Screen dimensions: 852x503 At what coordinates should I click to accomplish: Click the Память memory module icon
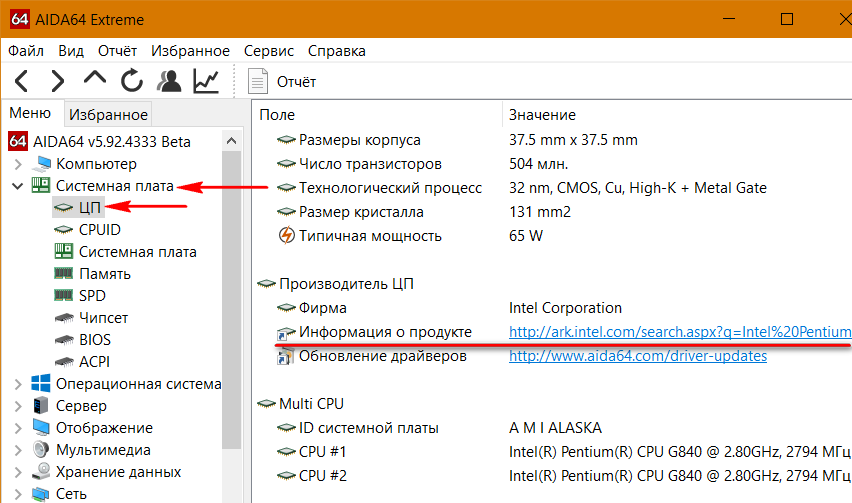64,273
